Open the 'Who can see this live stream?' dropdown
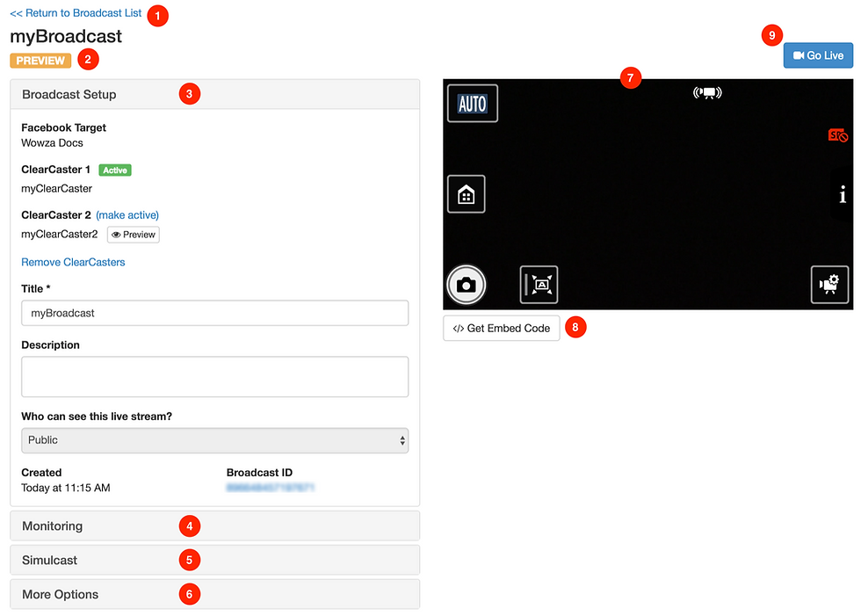Image resolution: width=861 pixels, height=616 pixels. pyautogui.click(x=214, y=440)
